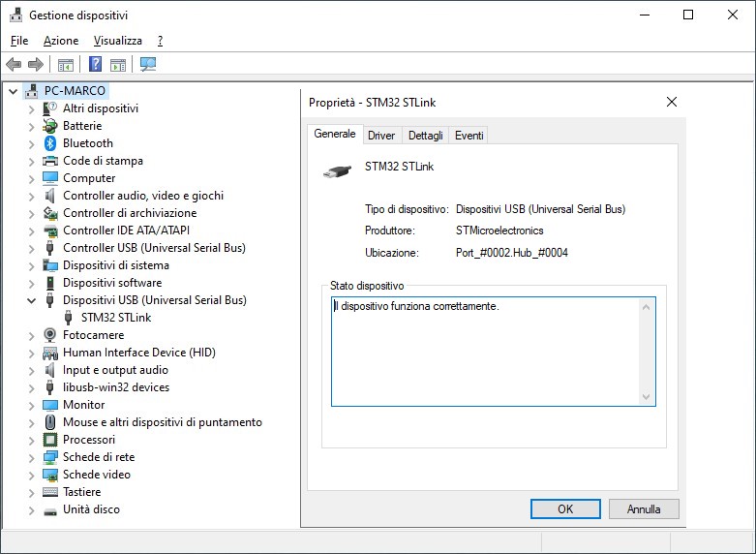Click the Mouse category icon

click(50, 422)
